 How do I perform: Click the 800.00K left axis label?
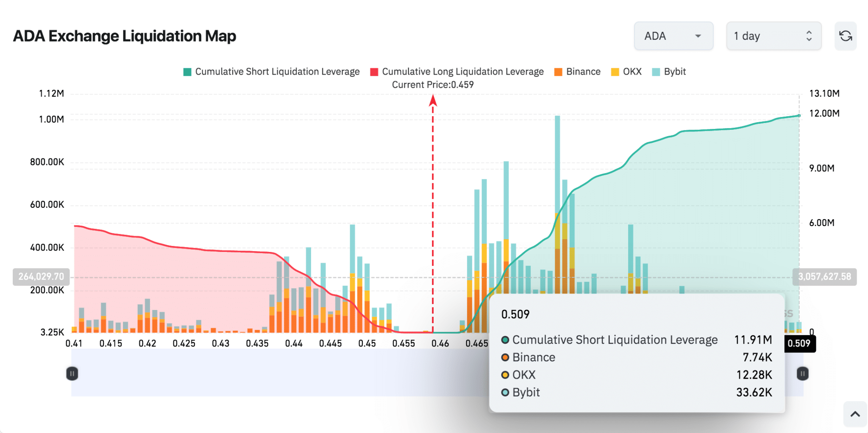pos(47,162)
